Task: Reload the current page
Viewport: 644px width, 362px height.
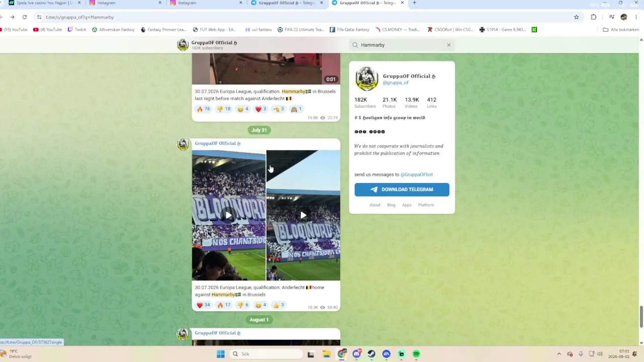Action: (24, 17)
